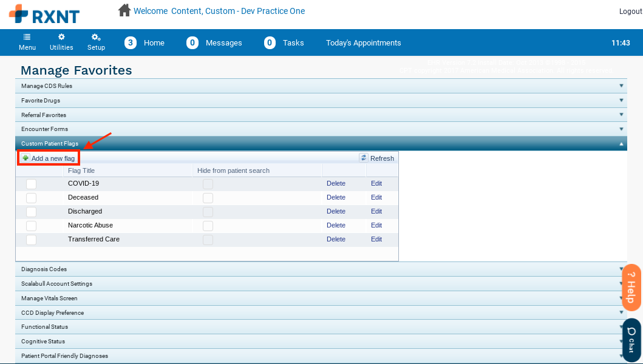
Task: Click the Logout link
Action: pos(630,12)
